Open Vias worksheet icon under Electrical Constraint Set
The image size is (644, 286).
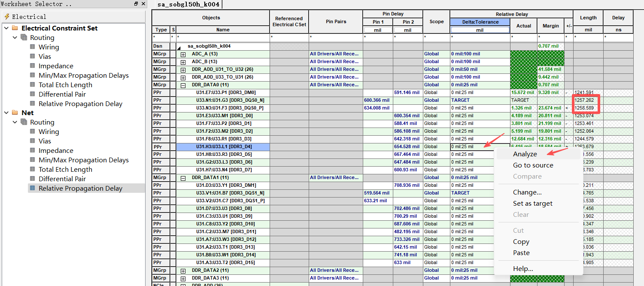click(x=33, y=57)
